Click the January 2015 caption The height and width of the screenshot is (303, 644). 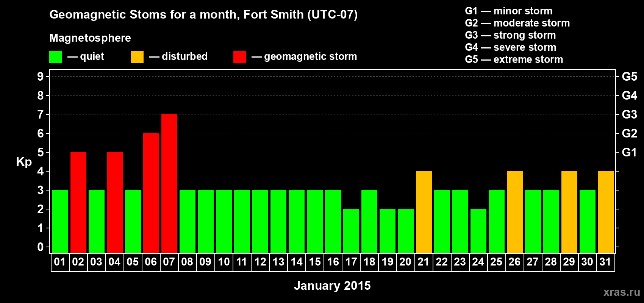coord(332,286)
